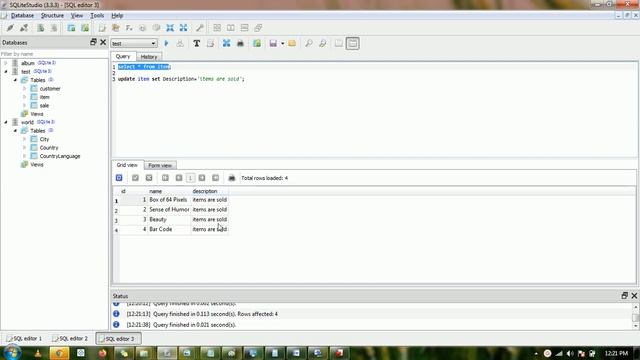The height and width of the screenshot is (360, 640).
Task: Go to last page of results
Action: (x=216, y=178)
